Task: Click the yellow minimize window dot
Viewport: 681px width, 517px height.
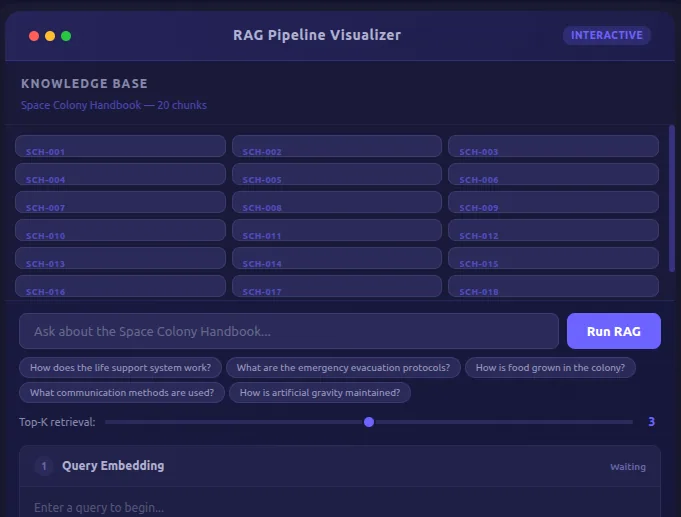Action: point(50,36)
